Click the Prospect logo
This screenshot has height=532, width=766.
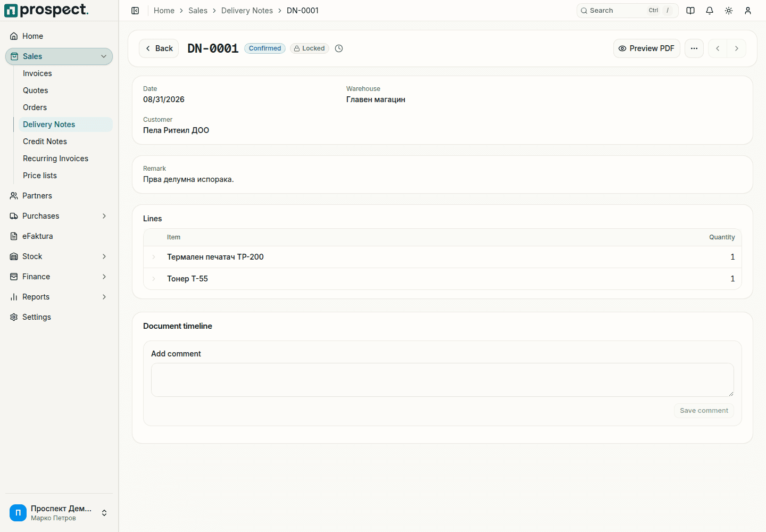[x=46, y=10]
